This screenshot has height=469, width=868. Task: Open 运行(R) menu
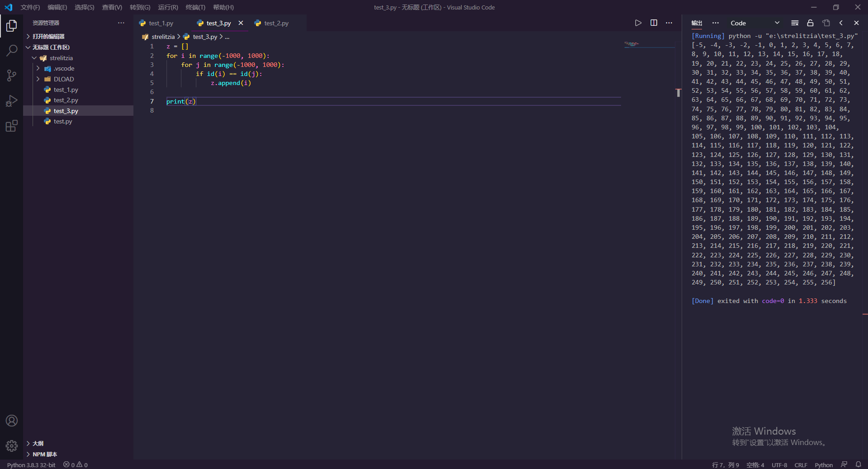pyautogui.click(x=168, y=7)
